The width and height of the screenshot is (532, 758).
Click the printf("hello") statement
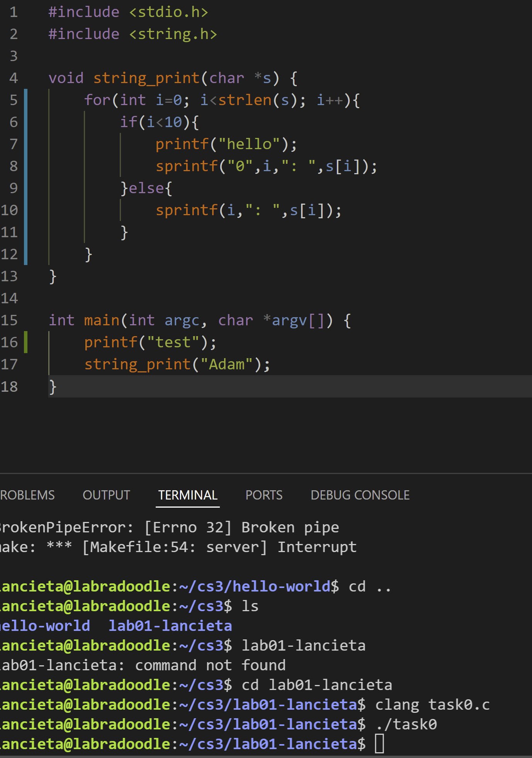click(x=226, y=144)
